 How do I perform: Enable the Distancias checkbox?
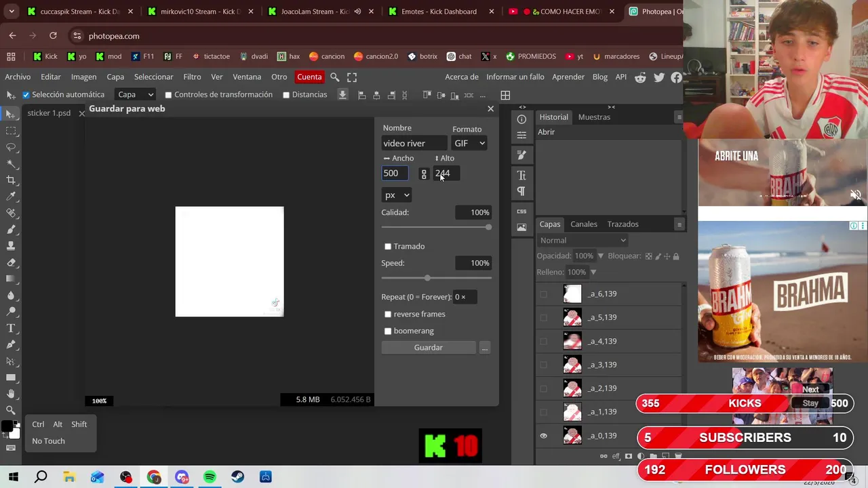[286, 95]
